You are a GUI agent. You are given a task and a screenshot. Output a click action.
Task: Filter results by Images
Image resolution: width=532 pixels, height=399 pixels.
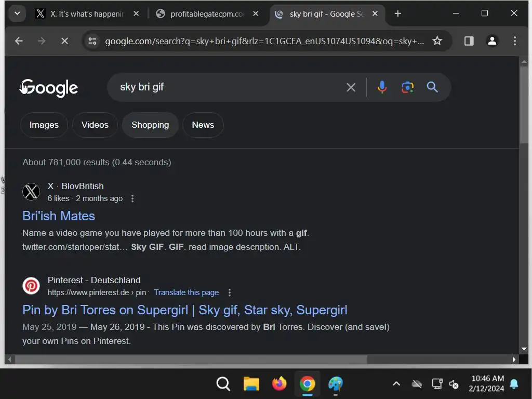click(x=44, y=125)
